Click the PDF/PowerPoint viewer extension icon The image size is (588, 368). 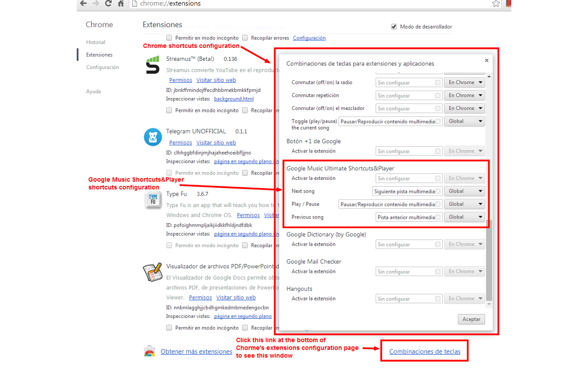(153, 273)
